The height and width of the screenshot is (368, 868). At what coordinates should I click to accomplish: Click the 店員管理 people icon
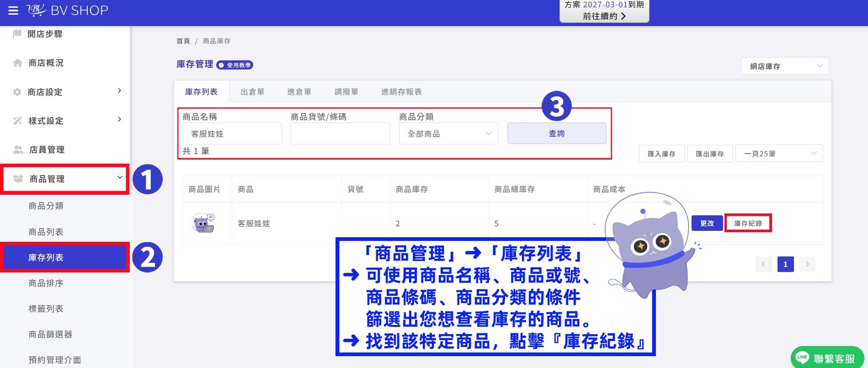coord(18,149)
